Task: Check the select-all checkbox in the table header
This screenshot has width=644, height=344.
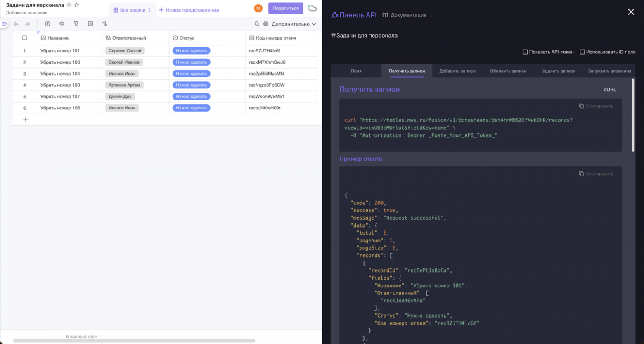Action: coord(24,38)
